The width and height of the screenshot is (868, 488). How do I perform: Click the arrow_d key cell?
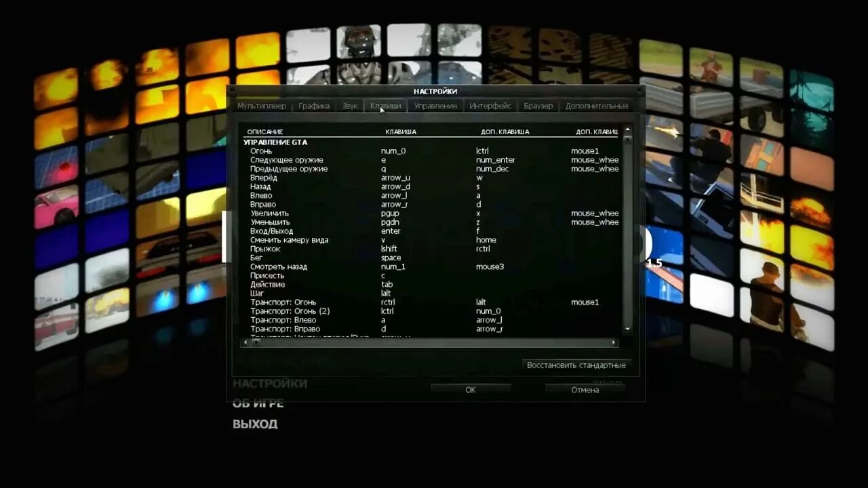point(395,186)
